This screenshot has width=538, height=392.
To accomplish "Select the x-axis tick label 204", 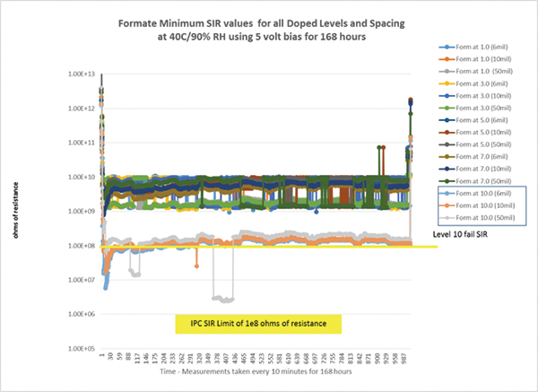I will [x=164, y=359].
